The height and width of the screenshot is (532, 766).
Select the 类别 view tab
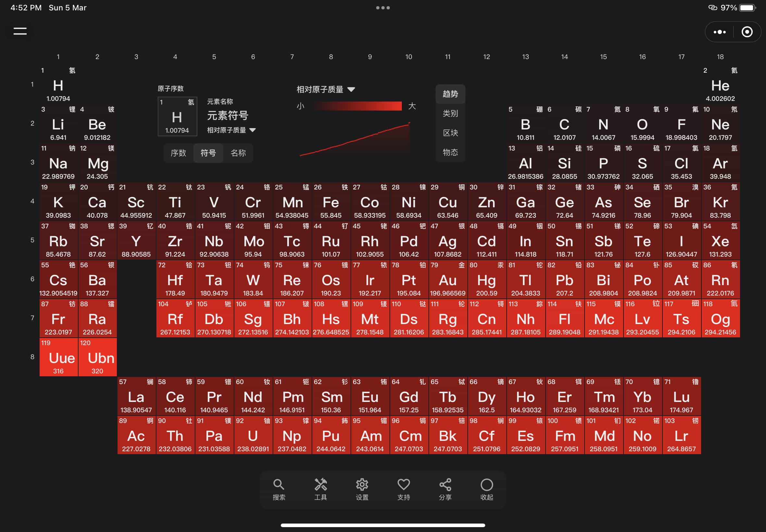click(450, 113)
